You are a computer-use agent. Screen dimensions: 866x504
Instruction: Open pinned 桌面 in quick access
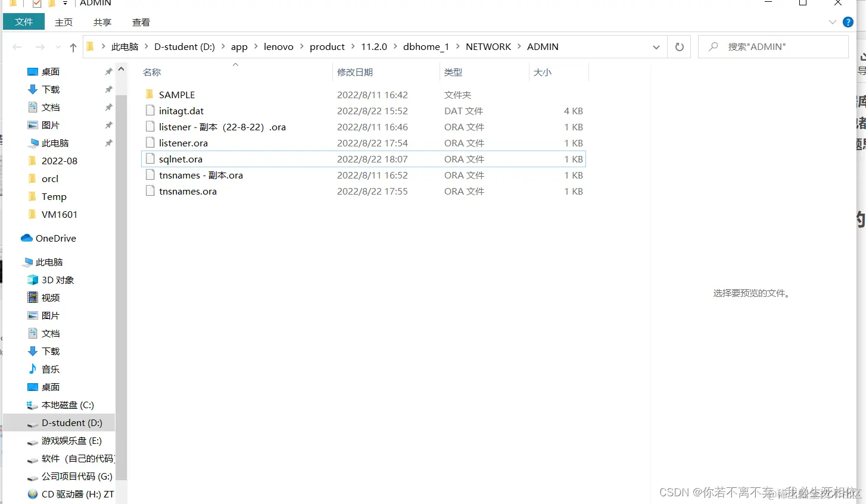pos(51,71)
